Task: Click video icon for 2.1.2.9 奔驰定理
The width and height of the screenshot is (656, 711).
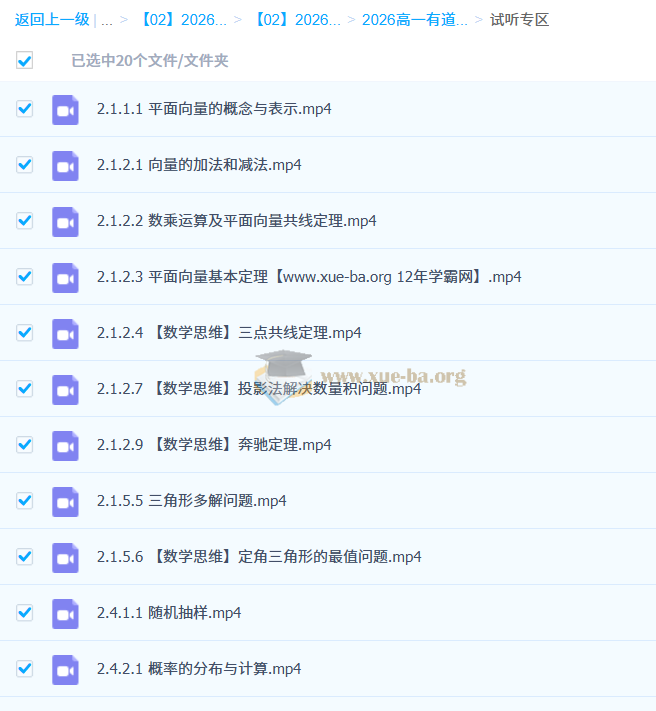Action: (65, 446)
